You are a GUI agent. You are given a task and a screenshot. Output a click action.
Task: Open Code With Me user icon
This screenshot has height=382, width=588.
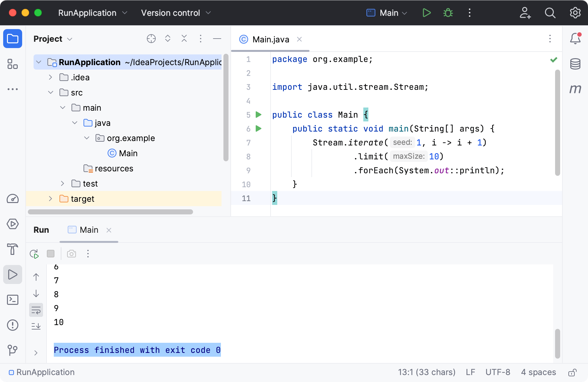[x=525, y=13]
